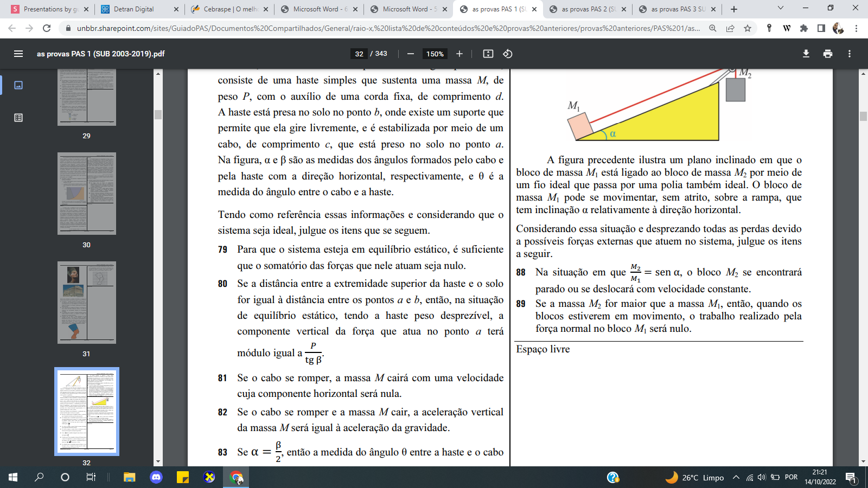Edit the 150% zoom level field
This screenshot has width=868, height=488.
coord(435,54)
